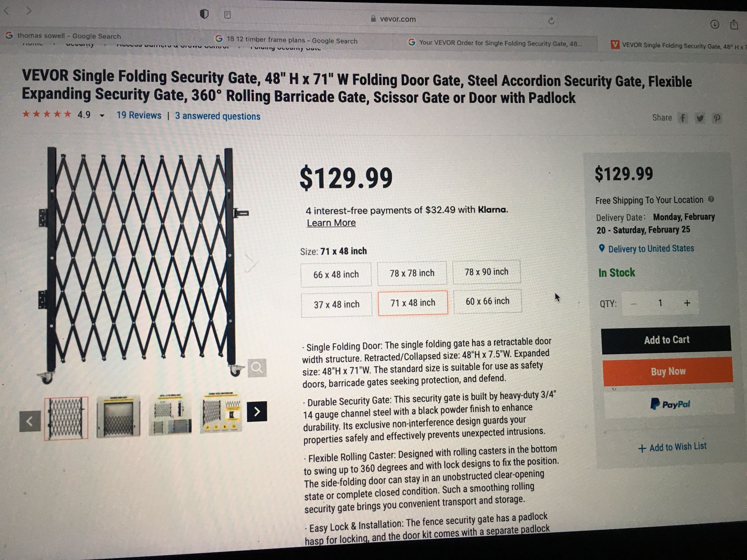Expand the 4.9 star rating dropdown
The image size is (747, 560).
tap(102, 116)
